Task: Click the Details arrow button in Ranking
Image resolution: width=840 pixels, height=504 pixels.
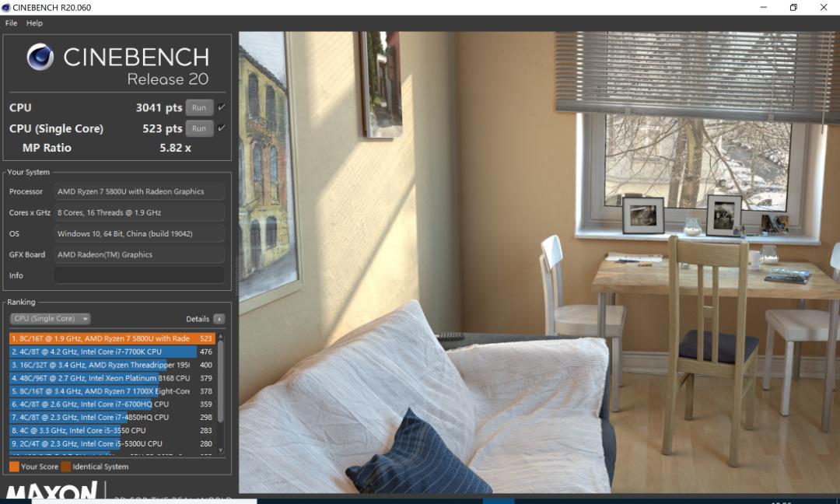Action: 219,319
